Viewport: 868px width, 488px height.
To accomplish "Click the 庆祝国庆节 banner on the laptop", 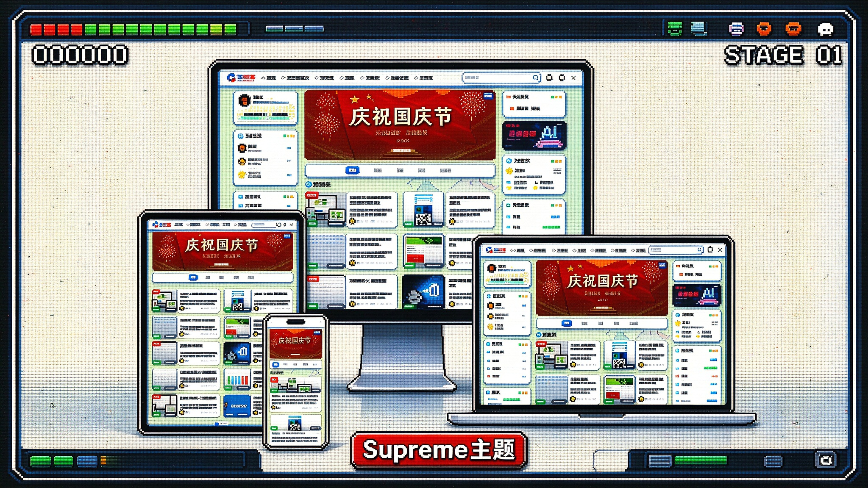I will point(602,288).
